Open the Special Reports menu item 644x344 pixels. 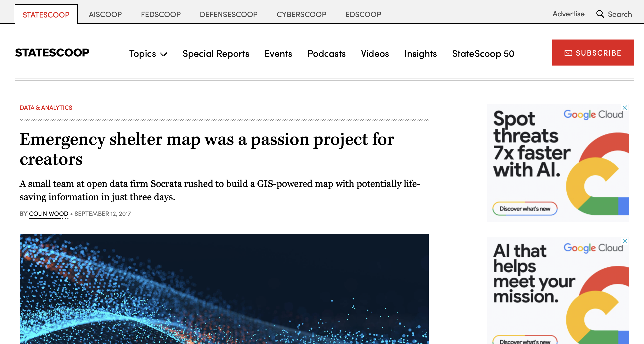[216, 54]
